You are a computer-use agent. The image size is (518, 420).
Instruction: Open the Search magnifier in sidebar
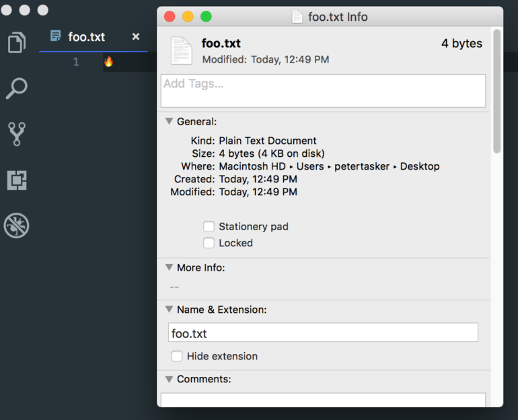point(17,88)
